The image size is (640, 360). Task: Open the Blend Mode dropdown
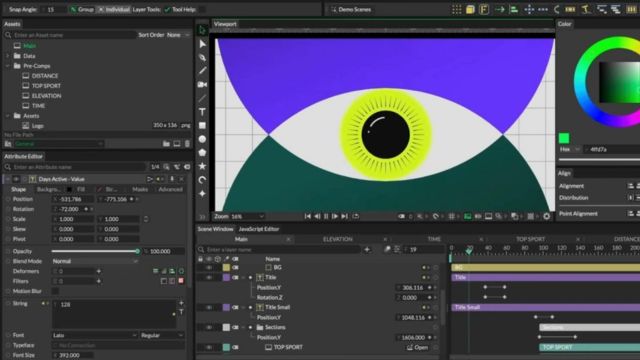tap(95, 261)
